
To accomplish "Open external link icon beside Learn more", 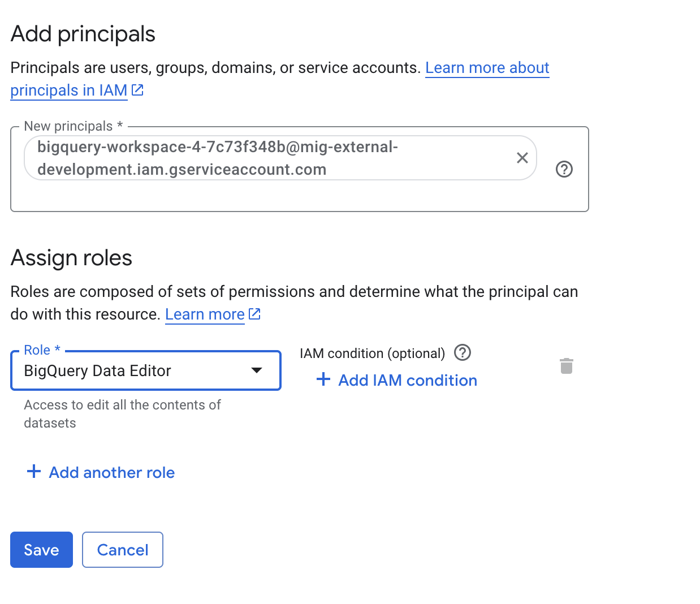I will click(254, 314).
